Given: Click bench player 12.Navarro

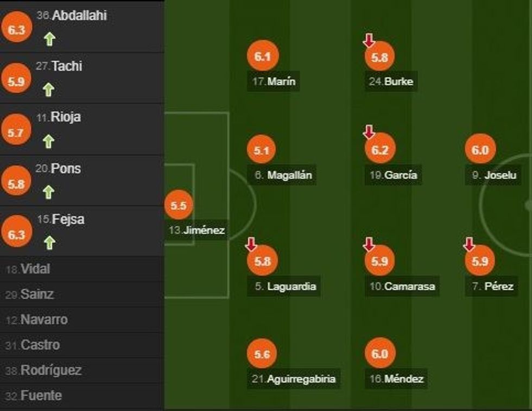Looking at the screenshot, I should [x=37, y=320].
